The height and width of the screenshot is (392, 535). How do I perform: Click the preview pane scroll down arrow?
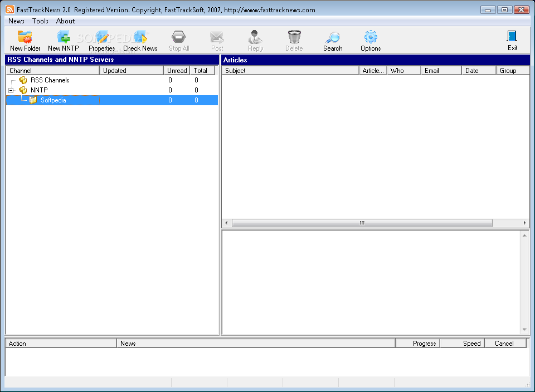[524, 330]
